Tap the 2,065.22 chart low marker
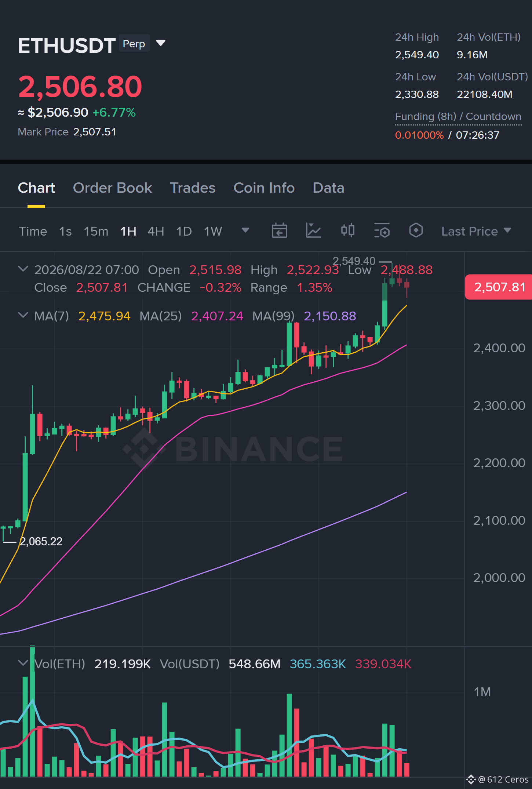This screenshot has height=789, width=532. 41,541
